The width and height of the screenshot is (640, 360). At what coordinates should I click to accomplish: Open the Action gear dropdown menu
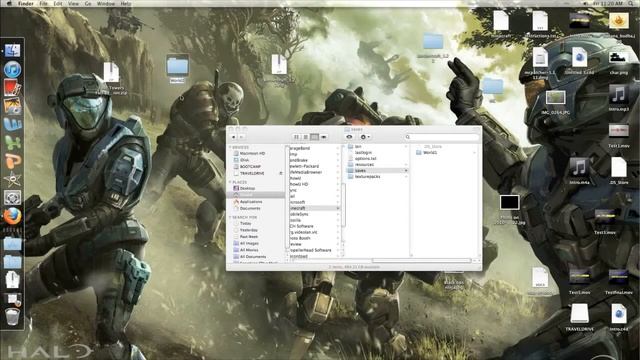(x=365, y=137)
